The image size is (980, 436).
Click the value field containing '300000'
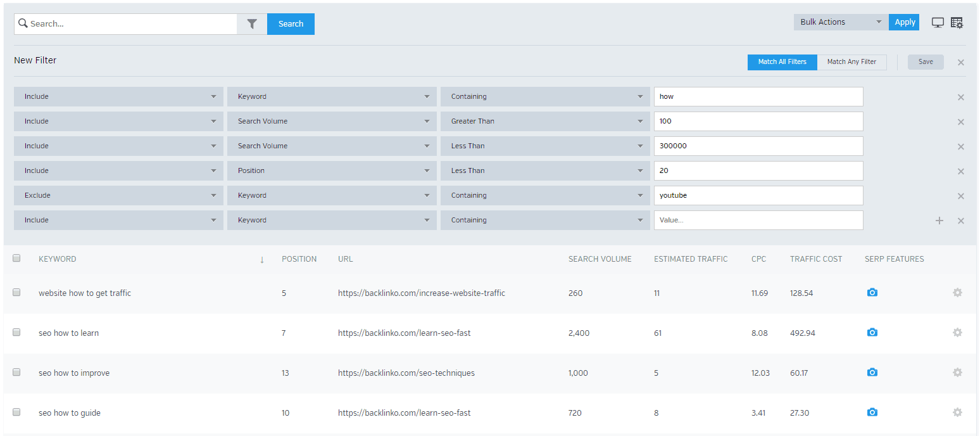pos(758,146)
